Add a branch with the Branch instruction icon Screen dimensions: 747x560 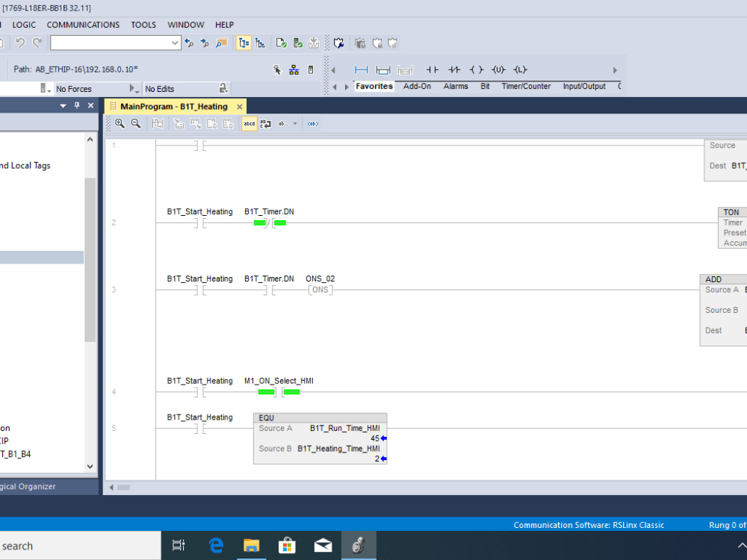[383, 69]
